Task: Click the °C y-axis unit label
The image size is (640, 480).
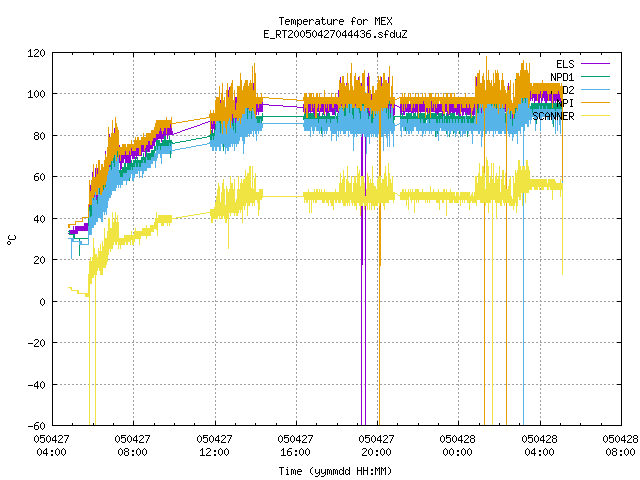Action: (12, 240)
